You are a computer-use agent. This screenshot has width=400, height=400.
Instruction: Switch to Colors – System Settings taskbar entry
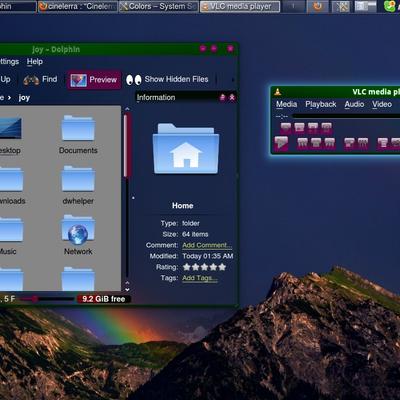(159, 6)
